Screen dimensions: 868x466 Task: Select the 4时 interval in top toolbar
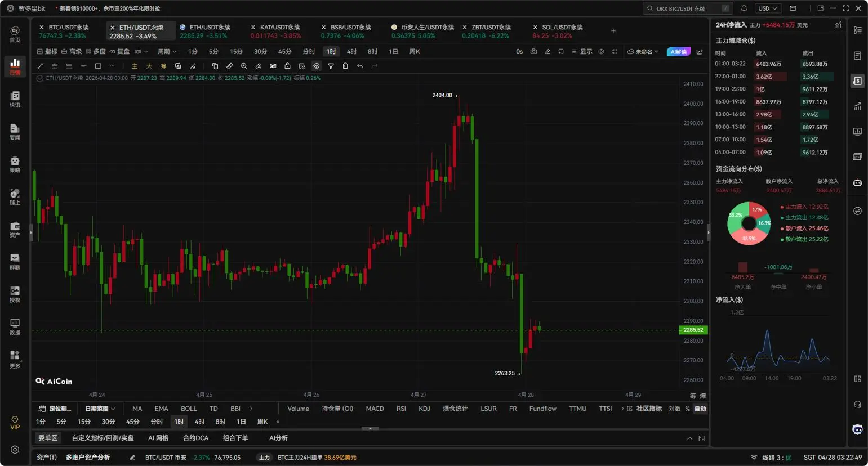coord(351,51)
